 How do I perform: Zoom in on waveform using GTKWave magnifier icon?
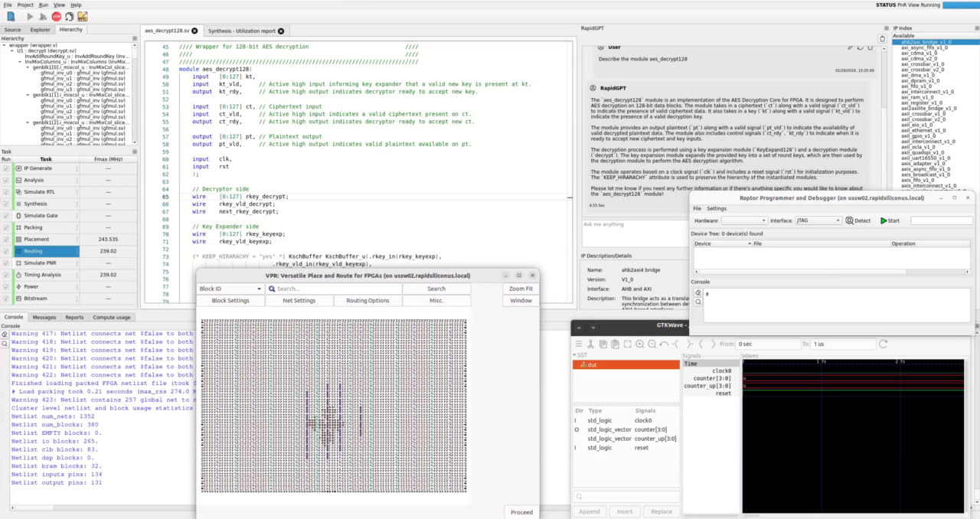coord(639,344)
